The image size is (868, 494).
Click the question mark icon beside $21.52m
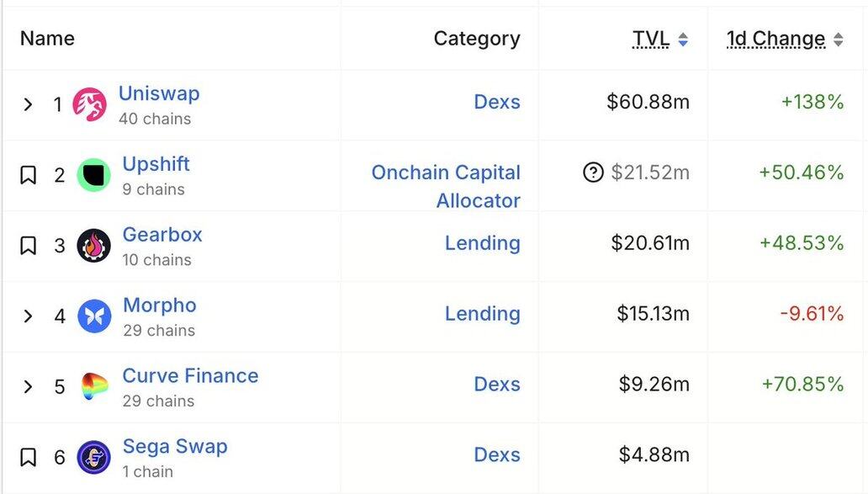pos(593,173)
